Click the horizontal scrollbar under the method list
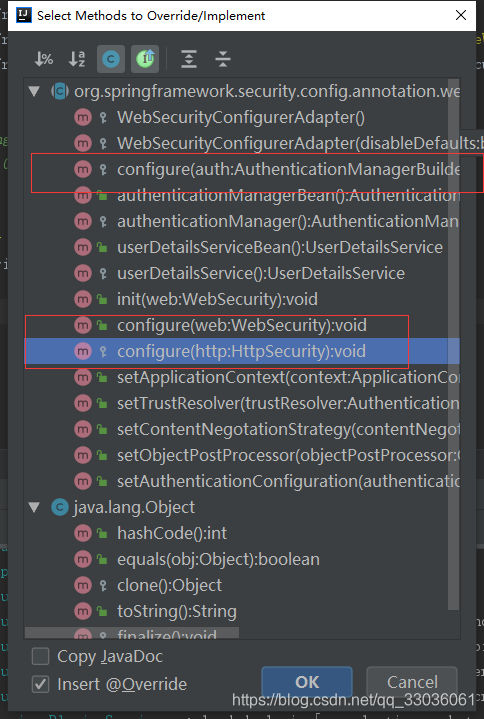484x719 pixels. (x=132, y=633)
